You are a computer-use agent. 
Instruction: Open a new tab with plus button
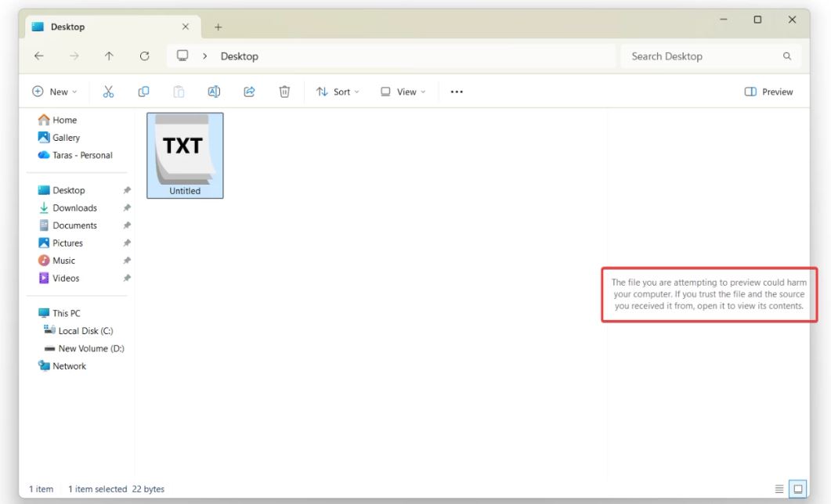[x=218, y=27]
